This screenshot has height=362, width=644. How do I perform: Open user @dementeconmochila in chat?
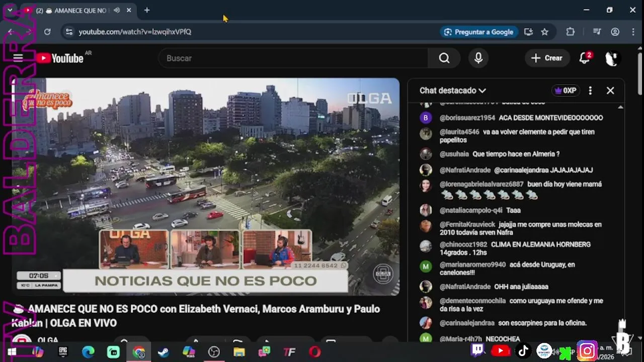(x=472, y=301)
